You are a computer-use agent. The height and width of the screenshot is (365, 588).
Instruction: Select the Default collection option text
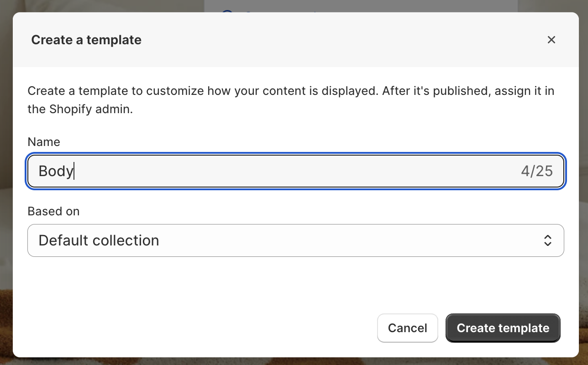pos(99,240)
